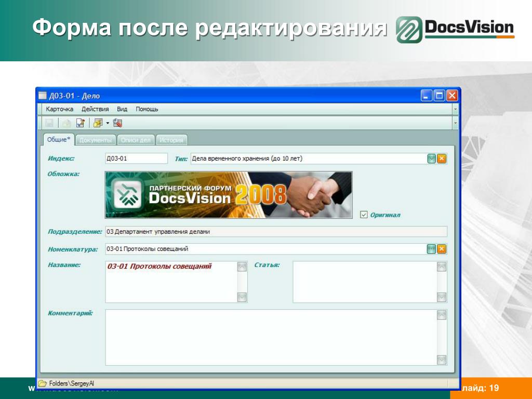The image size is (532, 399).
Task: Open dropdown arrow next to yellow cards icon
Action: (x=108, y=123)
